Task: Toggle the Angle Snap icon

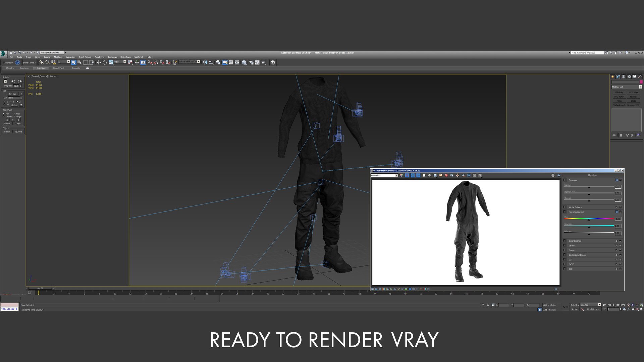Action: coord(156,62)
